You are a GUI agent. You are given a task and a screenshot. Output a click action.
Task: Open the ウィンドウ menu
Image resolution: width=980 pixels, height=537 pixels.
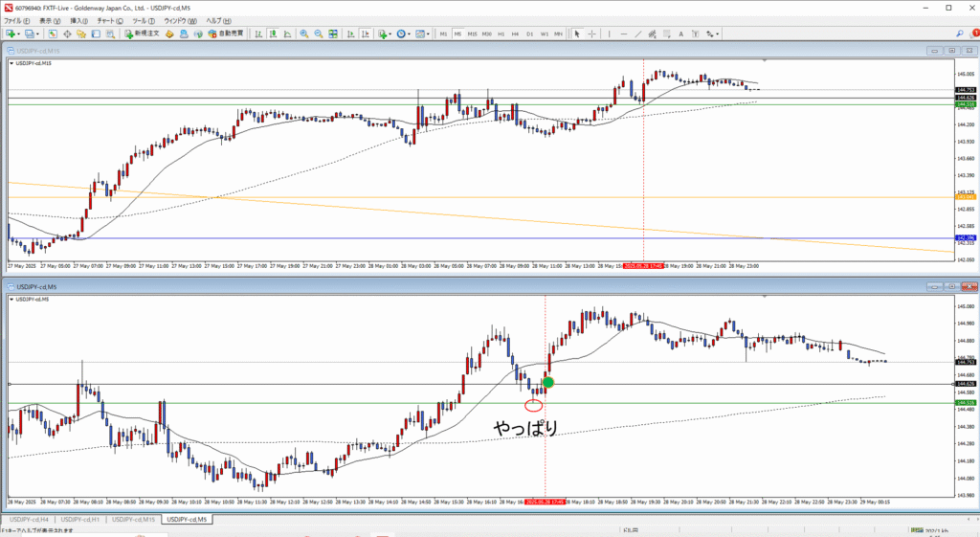181,21
